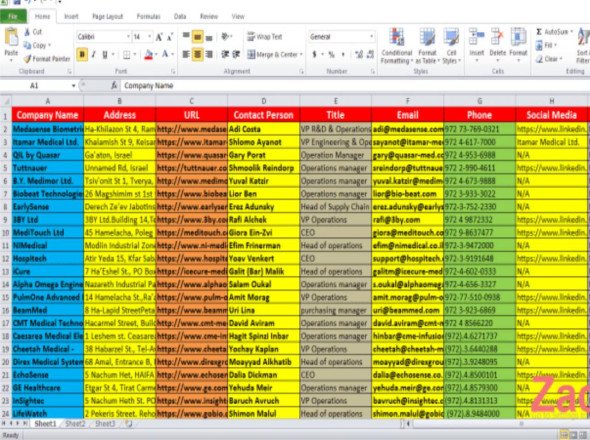
Task: Toggle Italic formatting
Action: tap(93, 55)
